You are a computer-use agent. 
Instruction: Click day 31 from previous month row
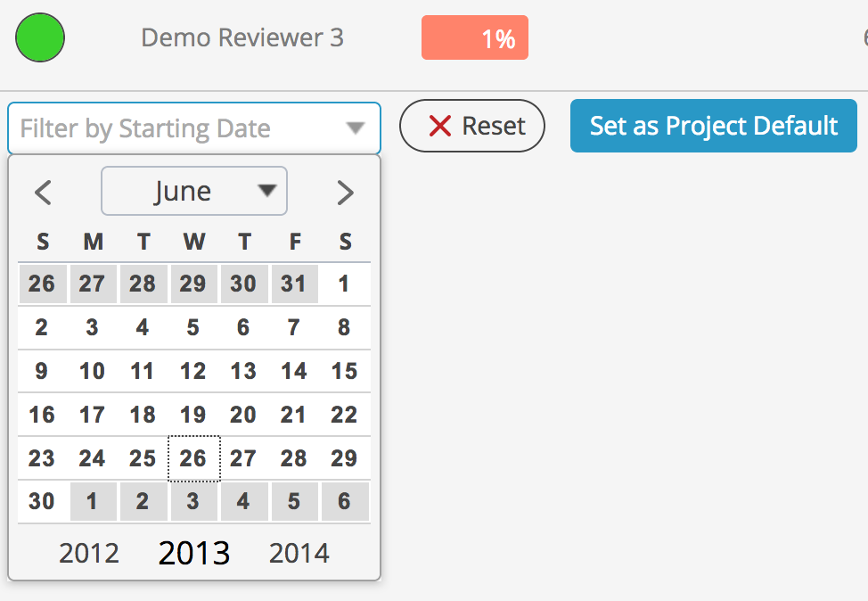[x=294, y=284]
